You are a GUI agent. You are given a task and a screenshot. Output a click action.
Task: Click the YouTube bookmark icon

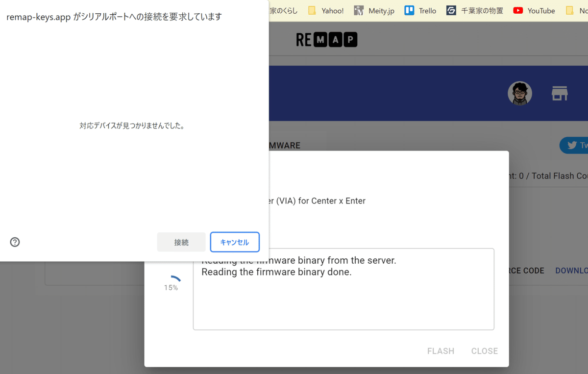tap(518, 10)
